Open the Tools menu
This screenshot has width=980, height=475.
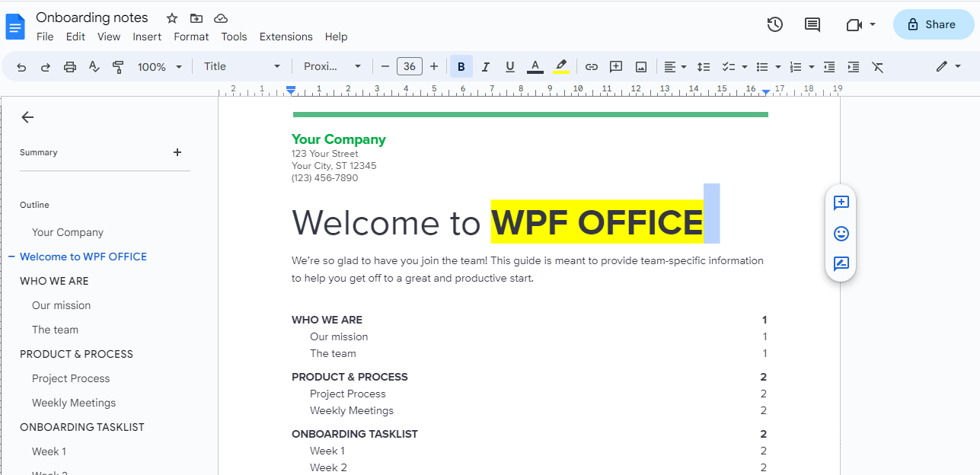[x=235, y=37]
